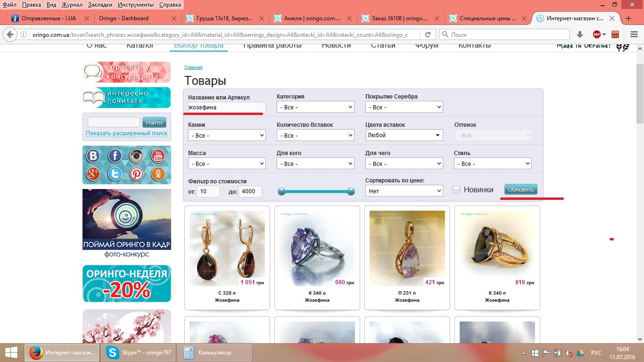Click Оринго-неделя -20% banner
Image resolution: width=644 pixels, height=362 pixels.
(x=127, y=283)
